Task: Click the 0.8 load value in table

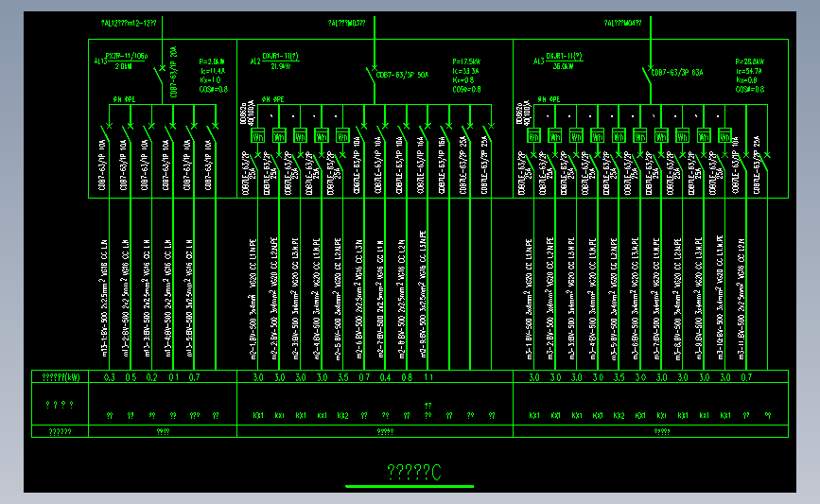Action: coord(407,377)
